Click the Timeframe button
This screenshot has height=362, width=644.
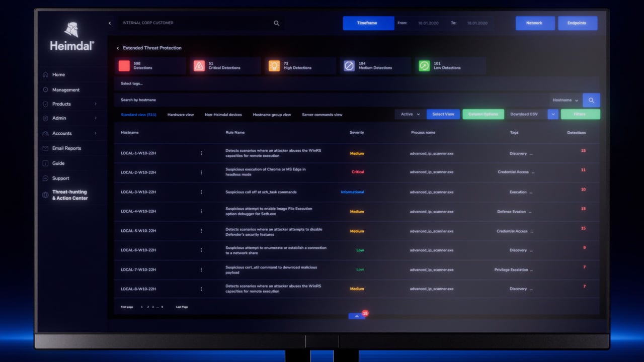click(368, 23)
